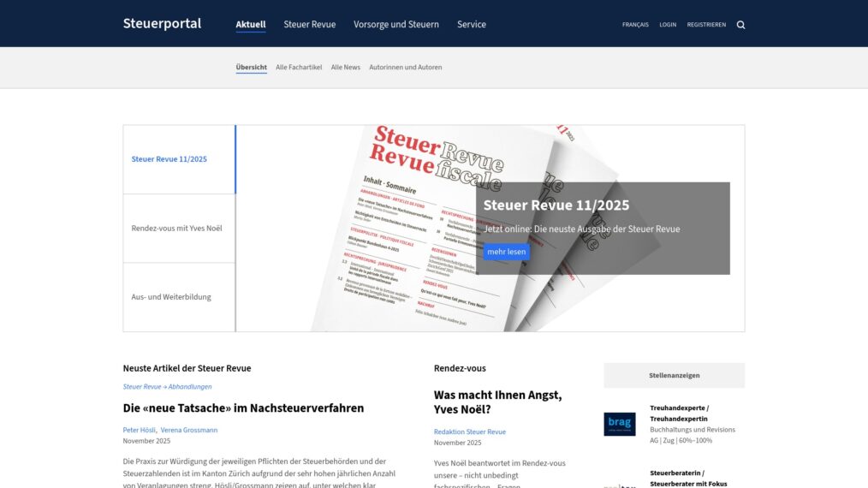Click the Steuerportal site logo
The height and width of the screenshot is (488, 868).
pyautogui.click(x=162, y=23)
